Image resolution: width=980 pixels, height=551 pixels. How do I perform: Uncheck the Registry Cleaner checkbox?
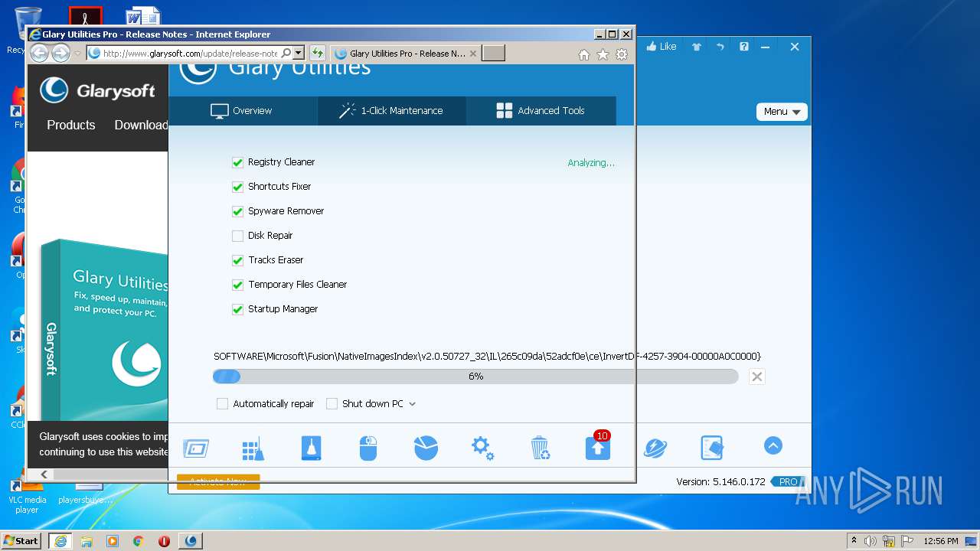click(237, 162)
